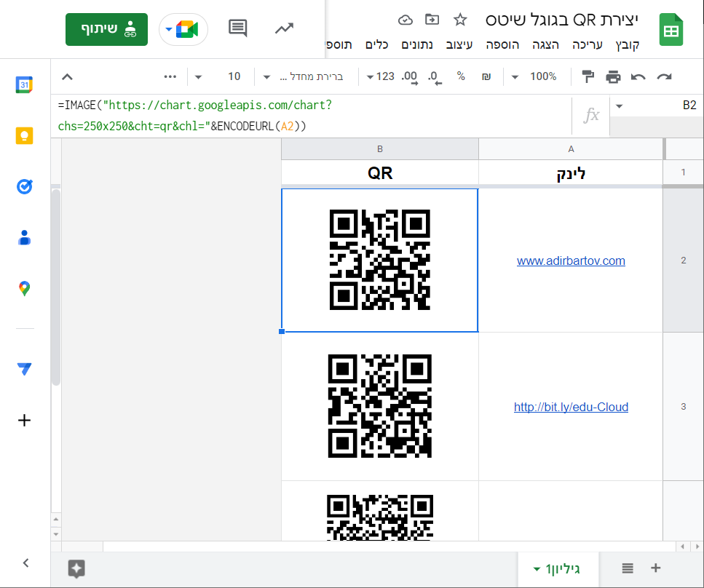Select the paint format tool
The height and width of the screenshot is (588, 704).
588,76
